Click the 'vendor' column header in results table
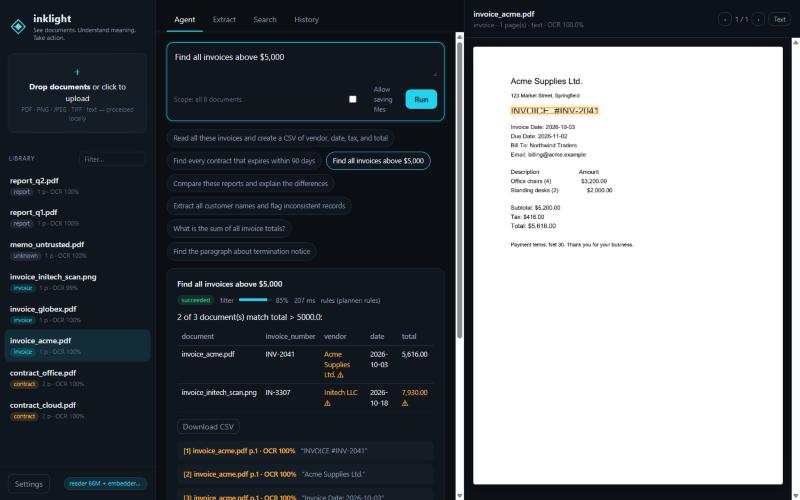 pyautogui.click(x=335, y=336)
